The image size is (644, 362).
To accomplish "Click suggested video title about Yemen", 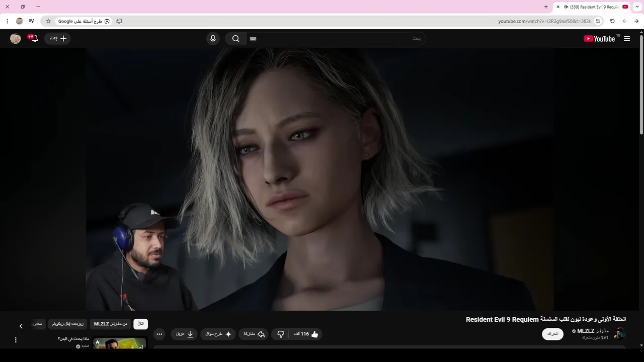I will 73,339.
